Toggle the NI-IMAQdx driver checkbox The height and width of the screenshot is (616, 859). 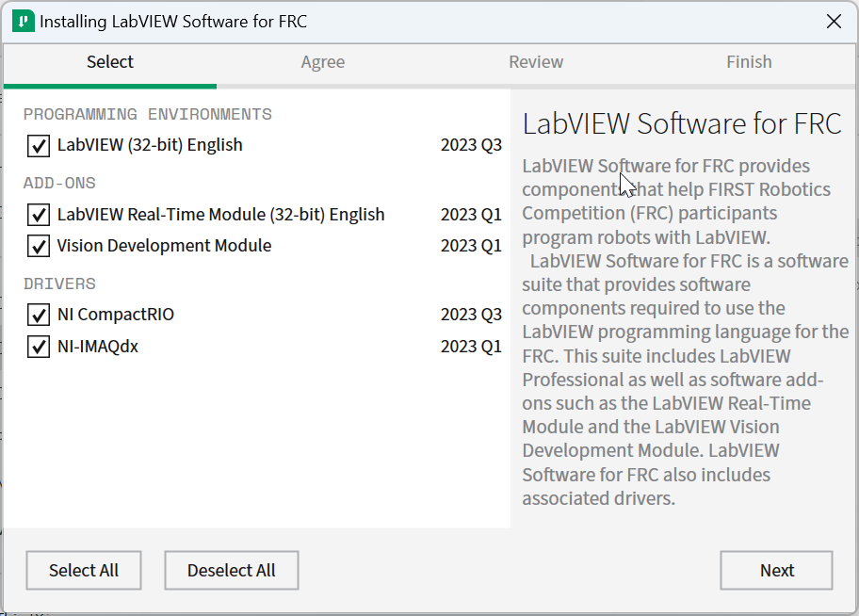pyautogui.click(x=39, y=347)
